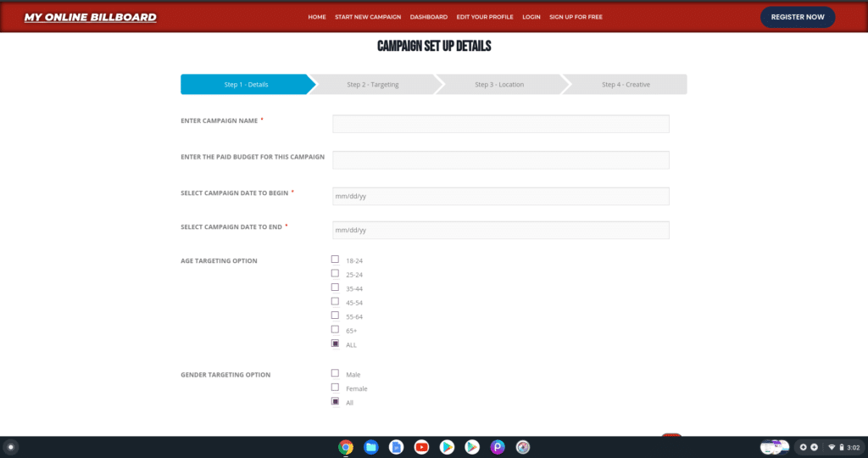This screenshot has height=458, width=868.
Task: Click the Campaign Set Up Details heading
Action: coord(434,46)
